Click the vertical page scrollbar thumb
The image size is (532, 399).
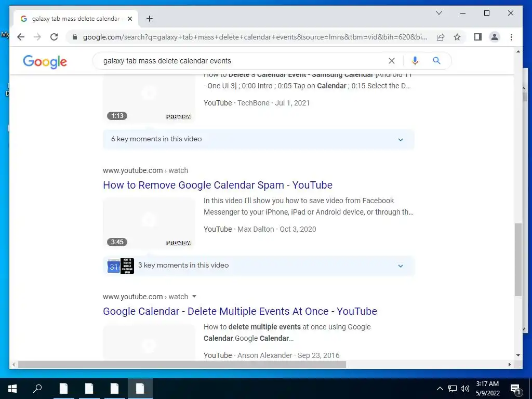[x=518, y=260]
